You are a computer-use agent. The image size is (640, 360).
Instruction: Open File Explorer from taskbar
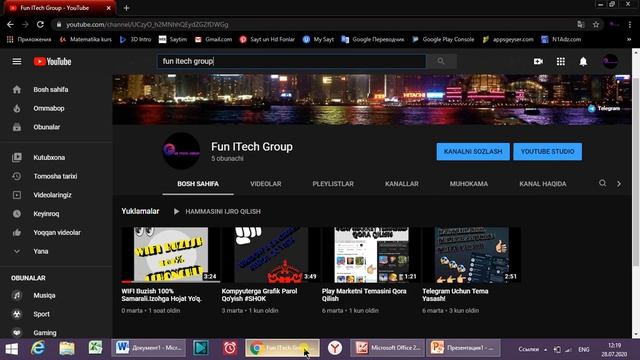pyautogui.click(x=67, y=348)
